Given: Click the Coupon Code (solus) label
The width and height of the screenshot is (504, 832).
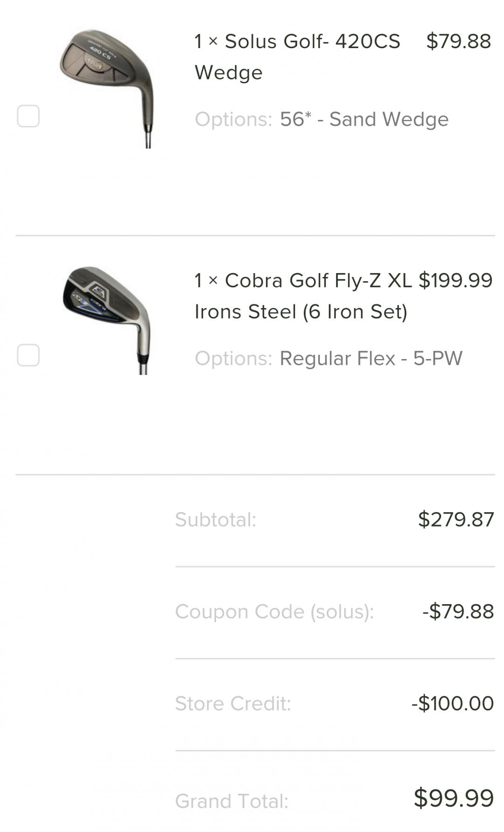Looking at the screenshot, I should tap(274, 612).
